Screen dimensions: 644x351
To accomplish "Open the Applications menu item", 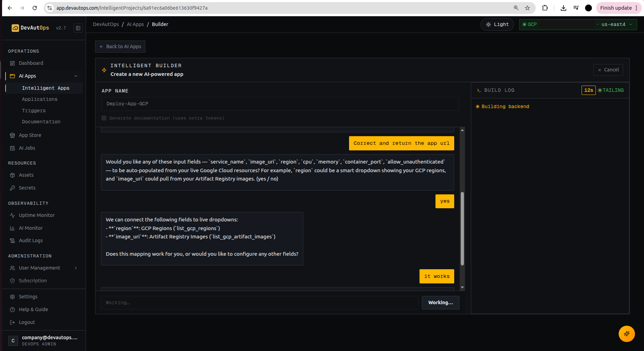I will [40, 99].
